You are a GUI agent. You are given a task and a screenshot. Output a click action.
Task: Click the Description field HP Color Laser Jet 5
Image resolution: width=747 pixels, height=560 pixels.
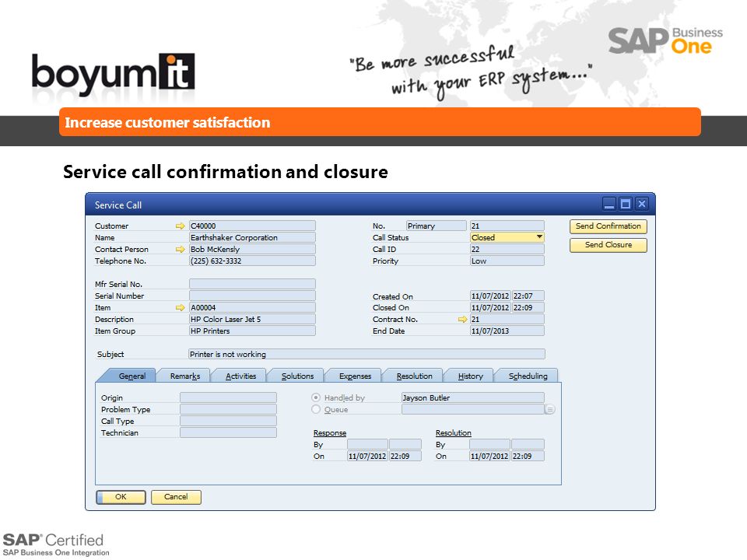(252, 319)
